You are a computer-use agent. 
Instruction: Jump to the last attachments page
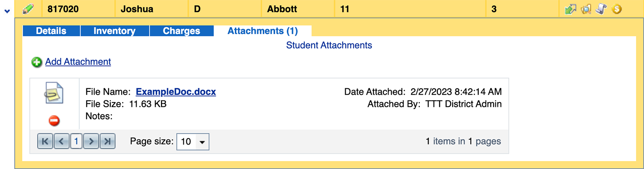(x=108, y=141)
